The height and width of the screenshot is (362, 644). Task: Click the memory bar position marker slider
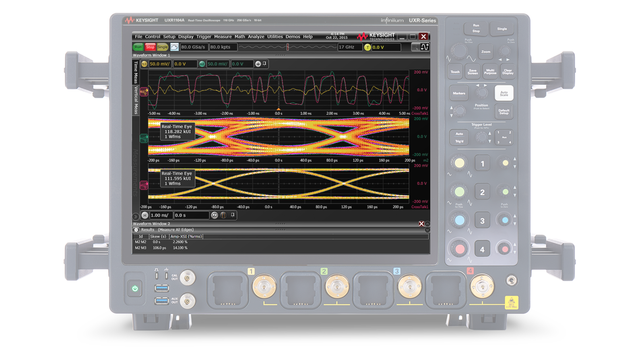click(287, 47)
